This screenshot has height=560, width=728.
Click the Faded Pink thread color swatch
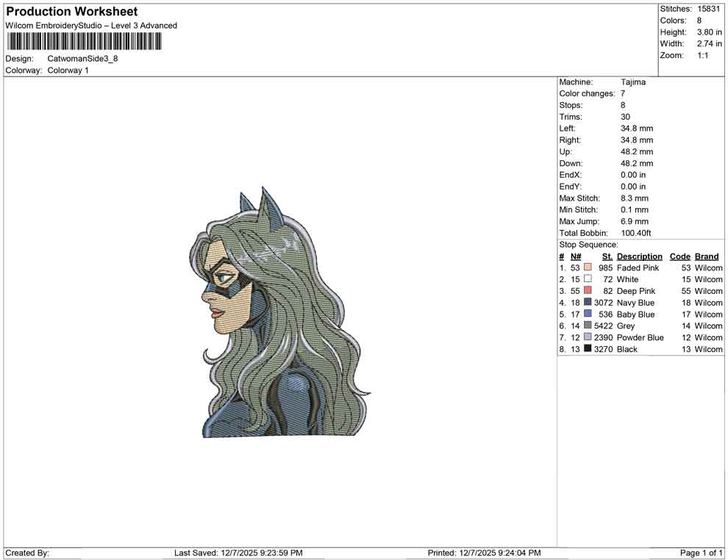coord(587,268)
